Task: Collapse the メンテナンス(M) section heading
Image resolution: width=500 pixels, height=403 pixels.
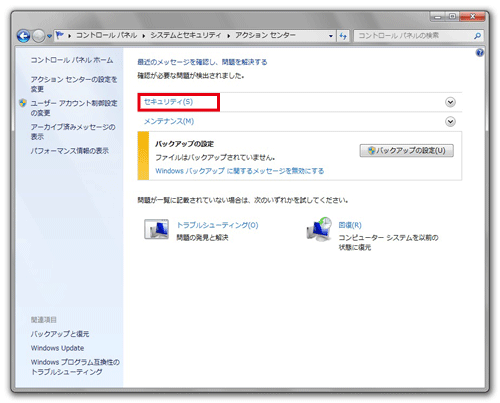Action: 169,121
